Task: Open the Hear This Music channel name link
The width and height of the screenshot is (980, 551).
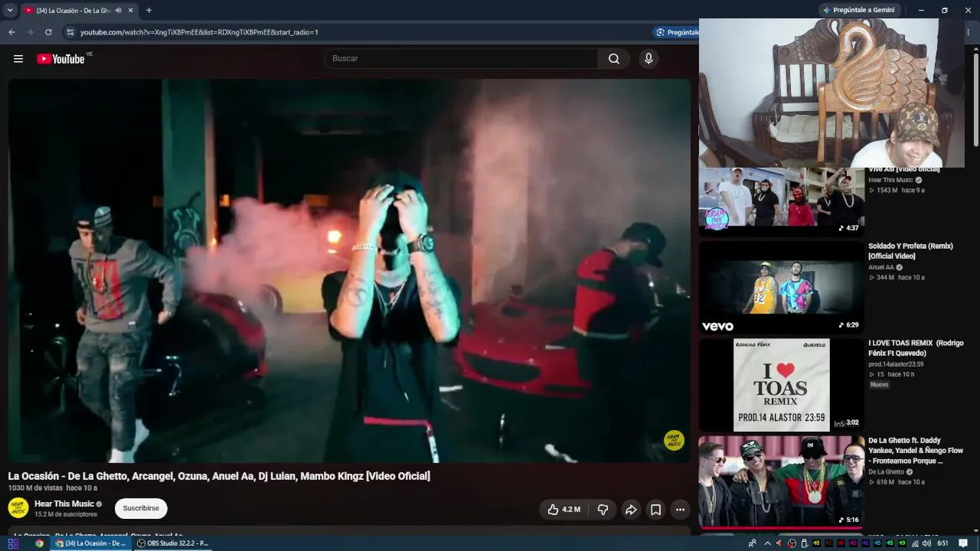Action: pos(64,504)
